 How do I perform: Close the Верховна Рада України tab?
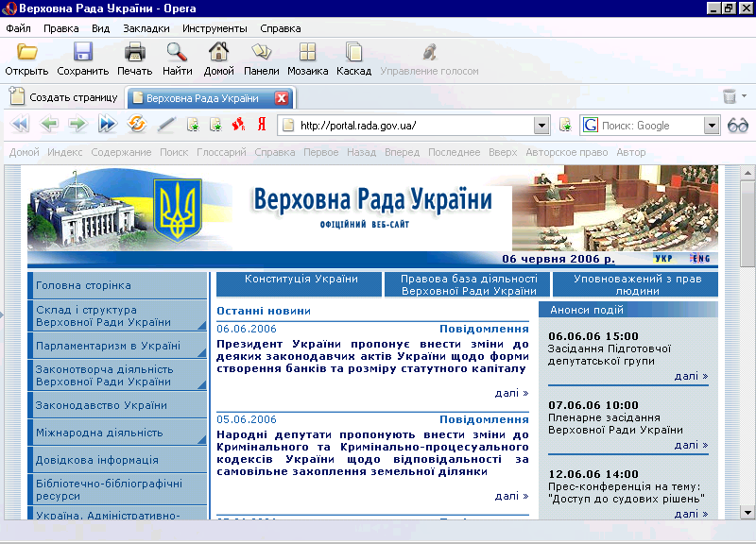click(x=282, y=98)
